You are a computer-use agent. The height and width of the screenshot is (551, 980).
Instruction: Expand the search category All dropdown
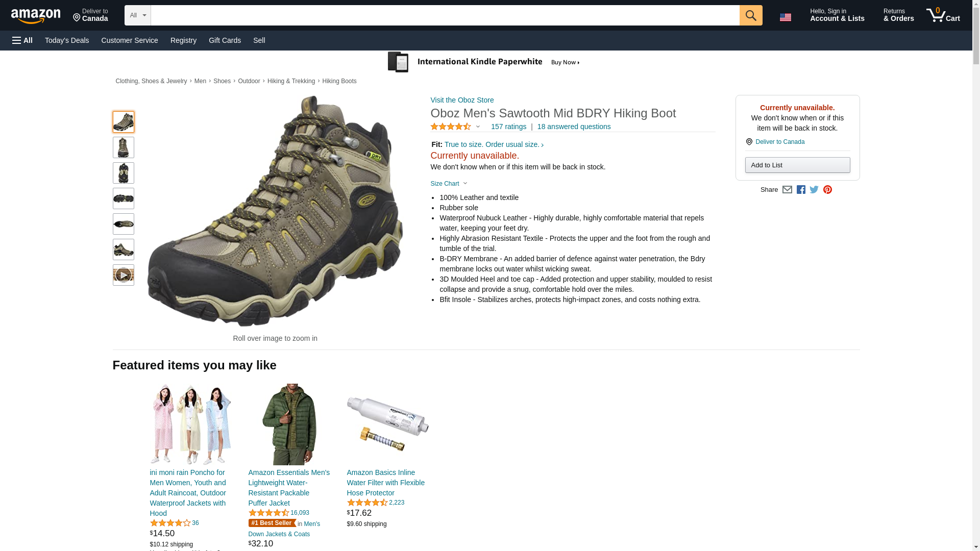[137, 15]
